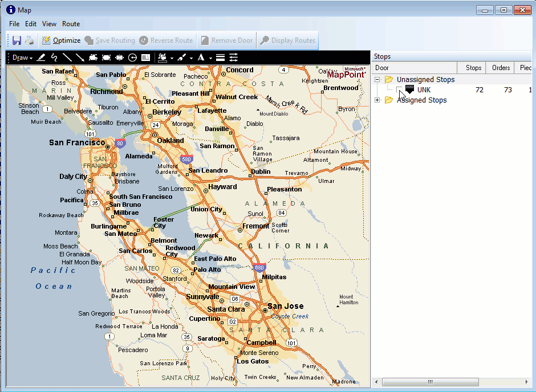This screenshot has height=392, width=536.
Task: Select the arrow drawing tool
Action: click(x=80, y=58)
